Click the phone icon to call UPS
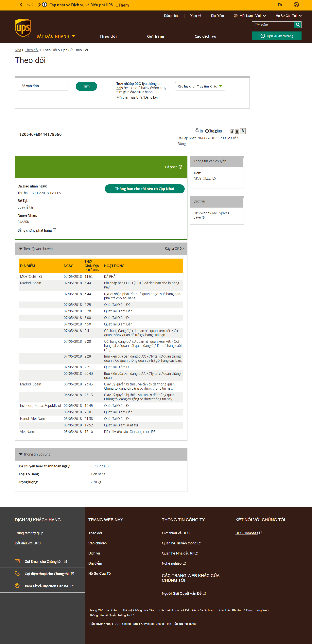This screenshot has width=312, height=644. tap(17, 574)
